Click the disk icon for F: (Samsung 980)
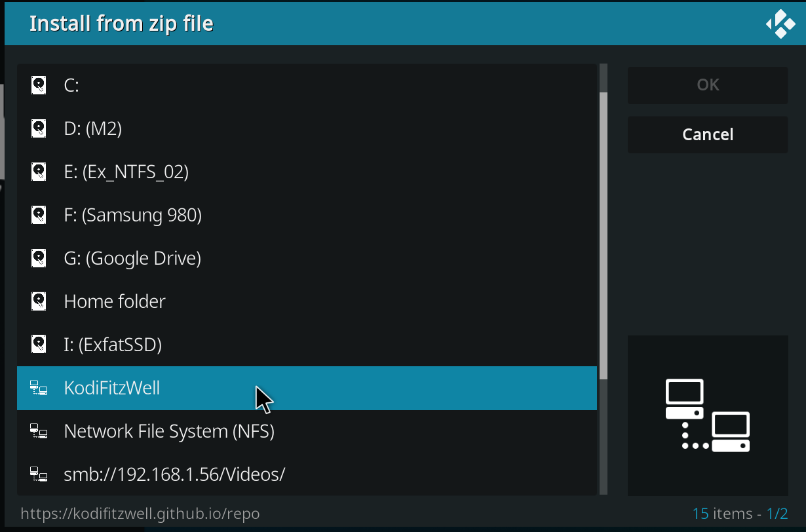 click(39, 215)
